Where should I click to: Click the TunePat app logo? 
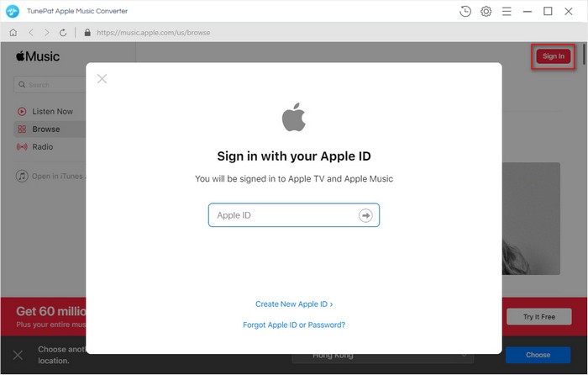13,11
